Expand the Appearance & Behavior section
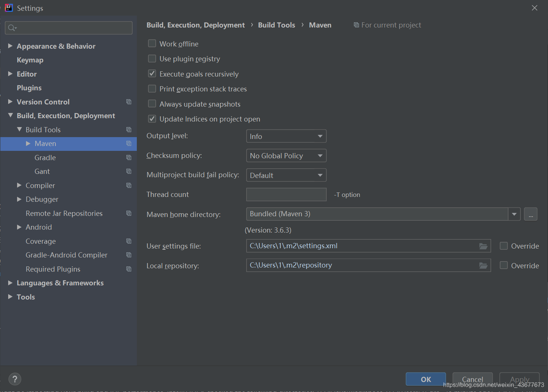Viewport: 548px width, 392px height. click(x=10, y=46)
